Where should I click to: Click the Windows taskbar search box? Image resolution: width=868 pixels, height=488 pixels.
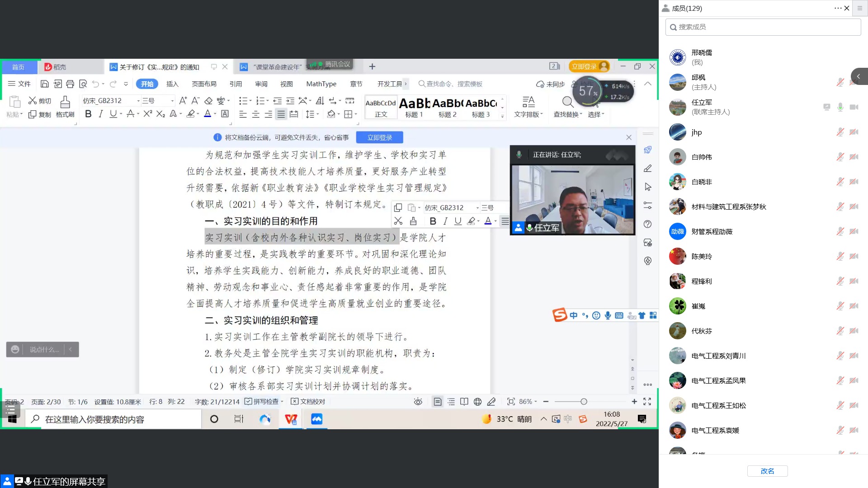(x=113, y=419)
